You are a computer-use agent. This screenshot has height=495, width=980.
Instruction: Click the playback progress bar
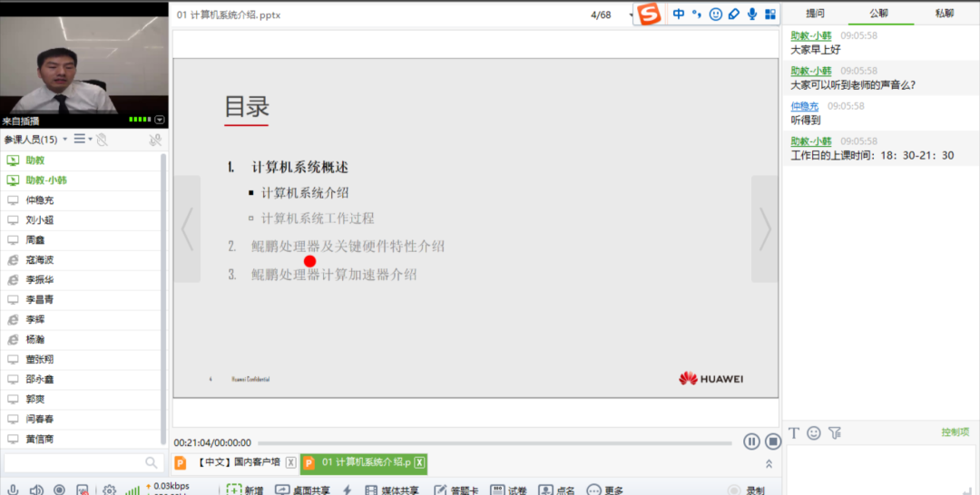tap(490, 442)
